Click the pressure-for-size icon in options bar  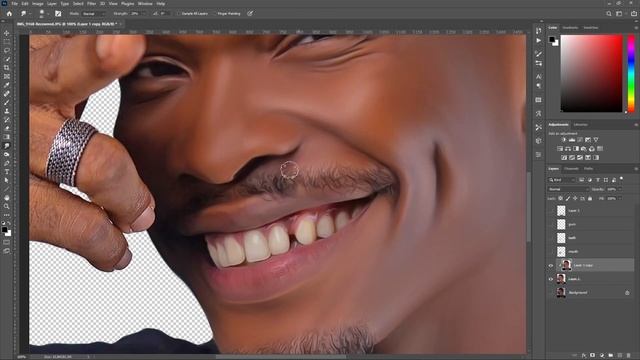click(x=250, y=13)
